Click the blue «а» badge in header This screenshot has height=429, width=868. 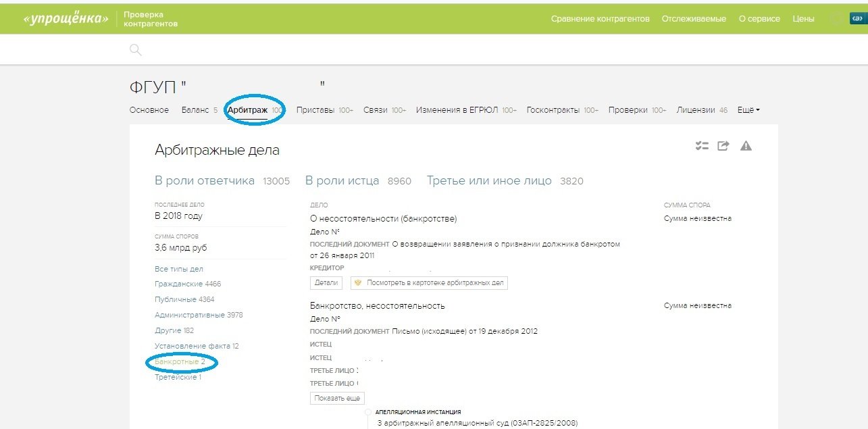coord(857,19)
